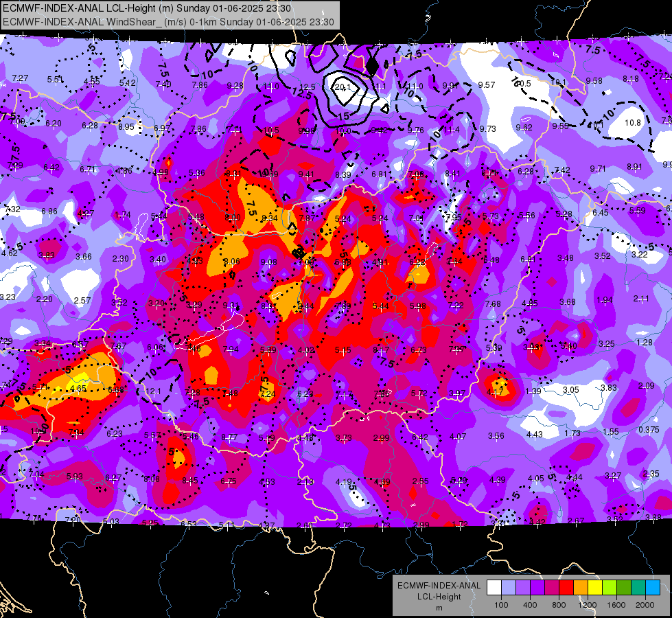672x618 pixels.
Task: Click the map value "7.27"
Action: point(20,78)
